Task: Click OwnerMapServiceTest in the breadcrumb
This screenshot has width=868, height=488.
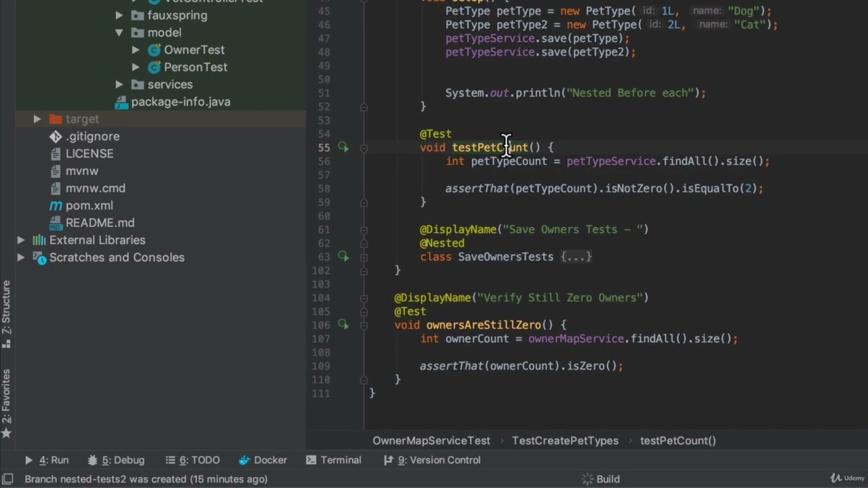Action: point(431,441)
